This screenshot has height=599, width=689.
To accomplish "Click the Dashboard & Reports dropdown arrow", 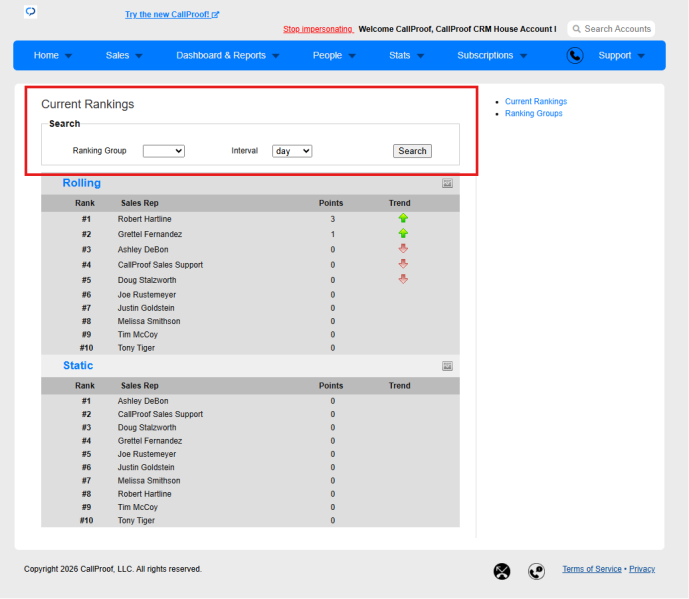I will [276, 56].
